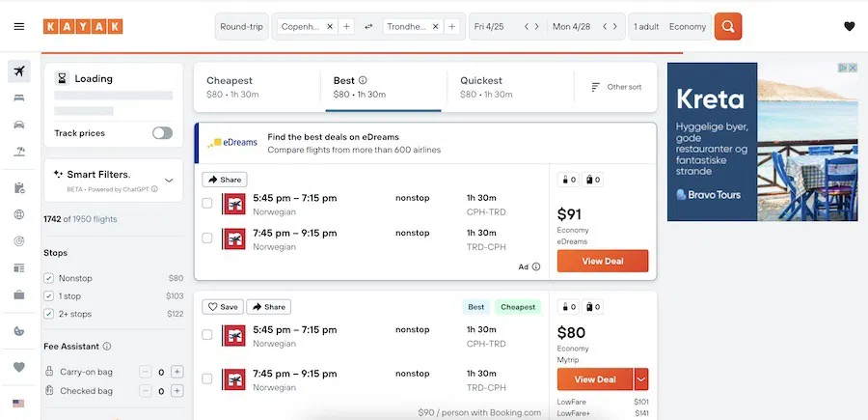Expand more fares next to $80 View Deal
868x420 pixels.
(641, 379)
